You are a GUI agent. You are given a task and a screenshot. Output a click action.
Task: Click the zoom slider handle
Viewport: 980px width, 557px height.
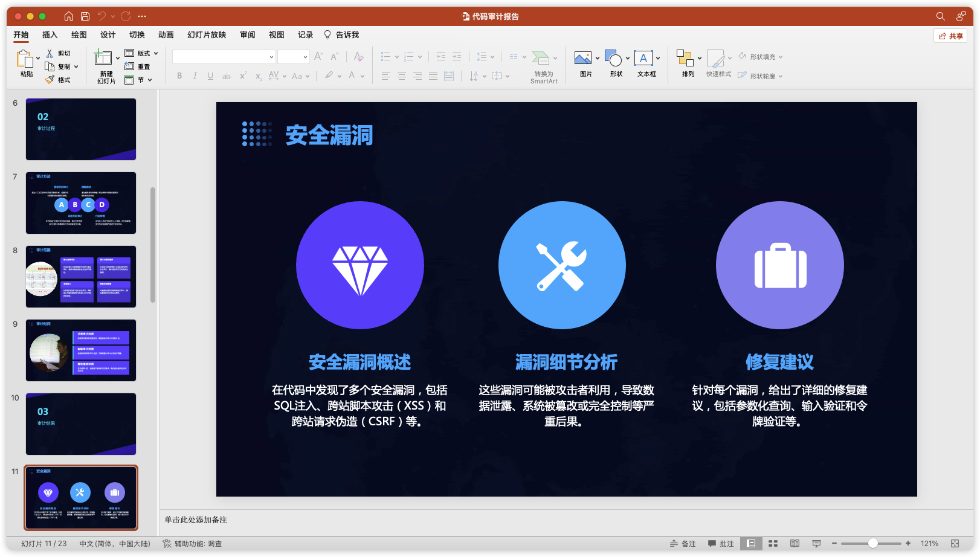(x=872, y=544)
